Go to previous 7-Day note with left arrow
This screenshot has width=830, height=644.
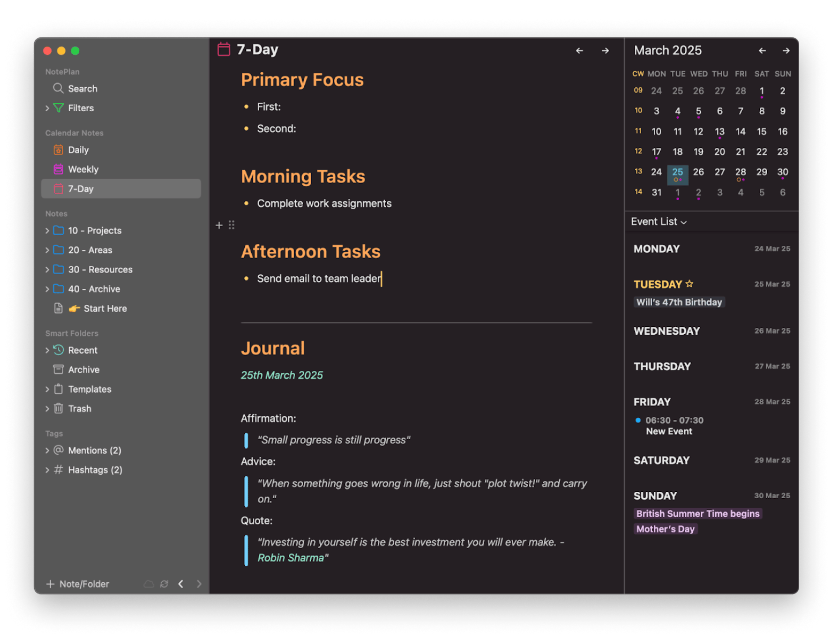(579, 51)
